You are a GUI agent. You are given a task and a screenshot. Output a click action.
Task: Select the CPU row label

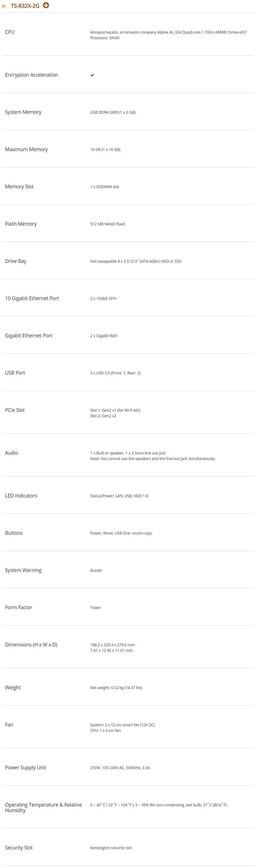[x=10, y=32]
